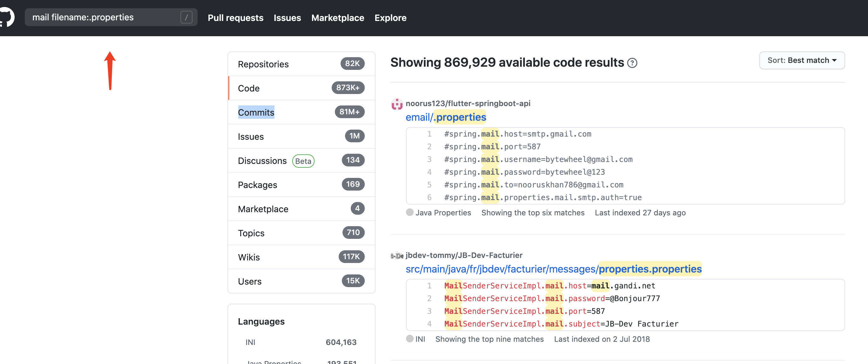This screenshot has height=364, width=868.
Task: Click 'Showing 869,929 available code results' heading
Action: tap(507, 63)
